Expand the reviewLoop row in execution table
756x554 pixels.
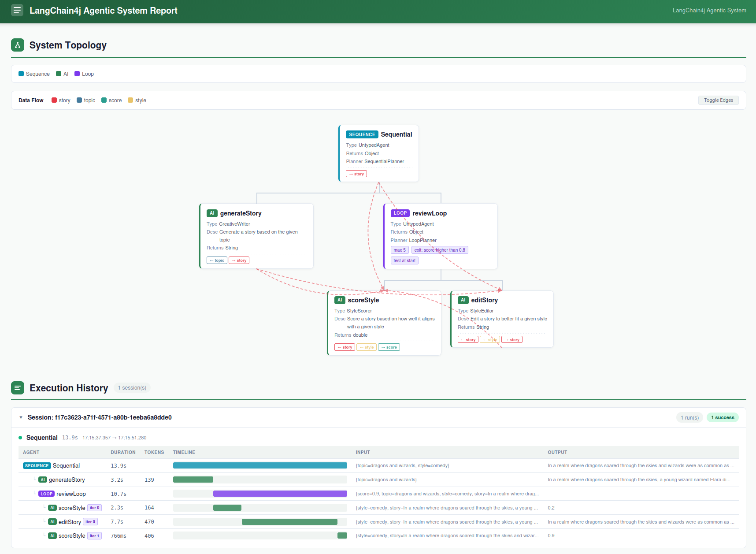point(70,494)
